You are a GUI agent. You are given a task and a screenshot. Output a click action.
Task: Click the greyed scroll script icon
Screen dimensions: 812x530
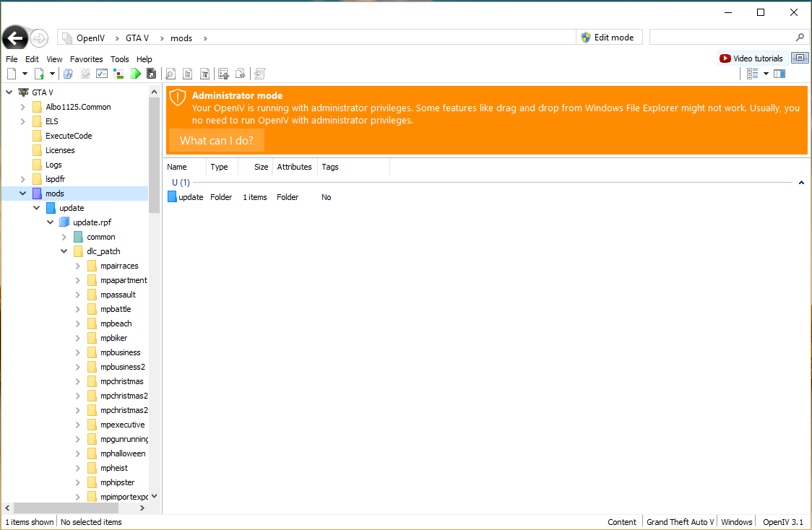tap(260, 74)
